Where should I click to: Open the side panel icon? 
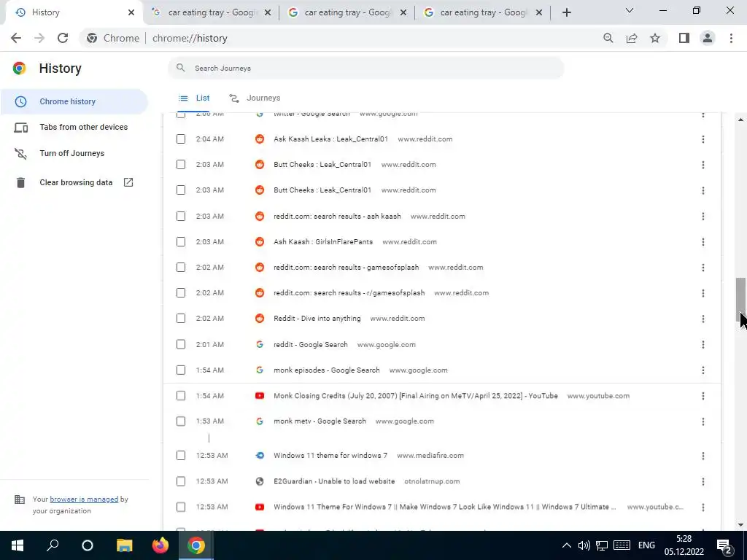click(x=684, y=38)
